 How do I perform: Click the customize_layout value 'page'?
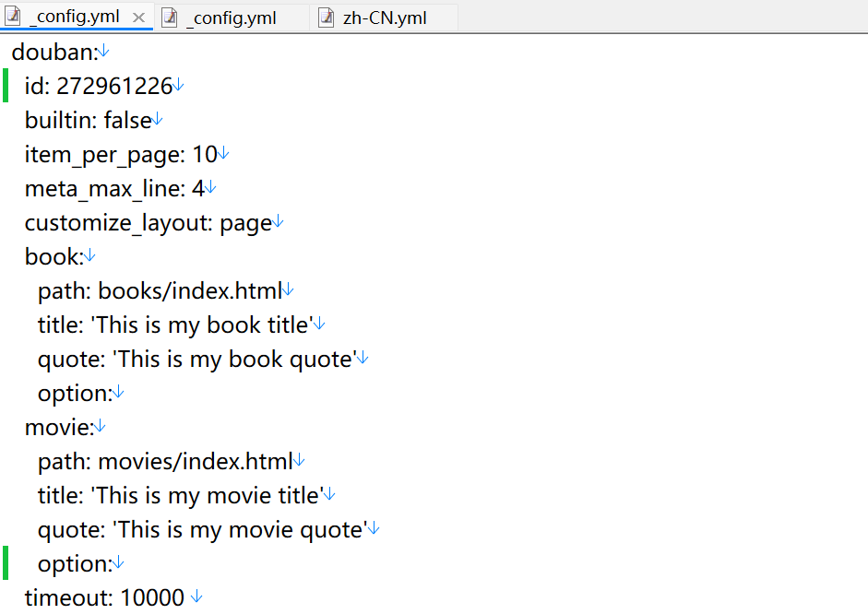[245, 222]
